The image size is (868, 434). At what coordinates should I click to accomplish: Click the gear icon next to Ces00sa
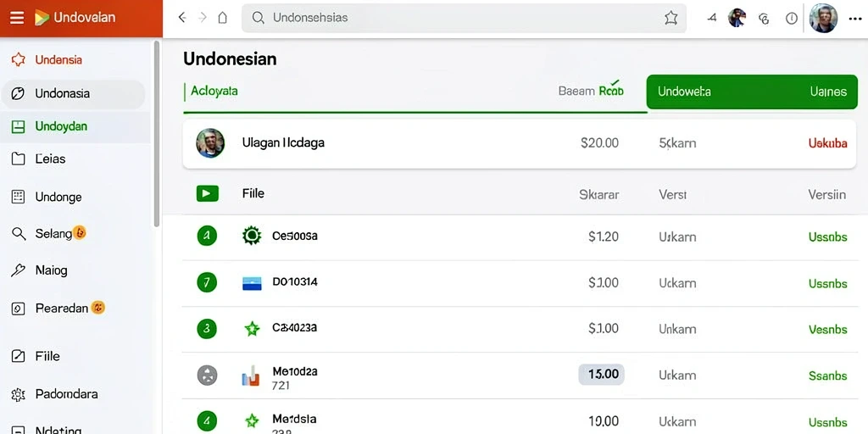click(252, 236)
